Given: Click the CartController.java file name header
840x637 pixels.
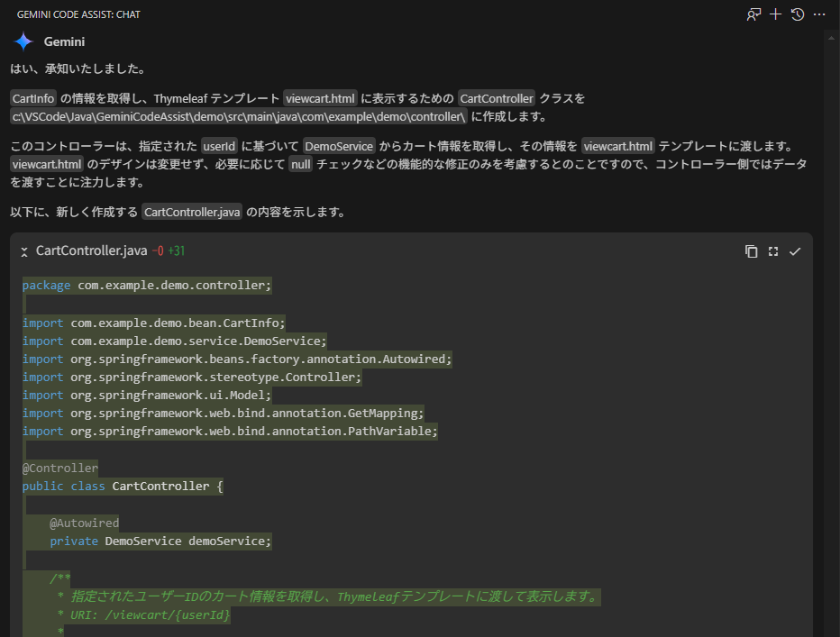Looking at the screenshot, I should [x=91, y=250].
